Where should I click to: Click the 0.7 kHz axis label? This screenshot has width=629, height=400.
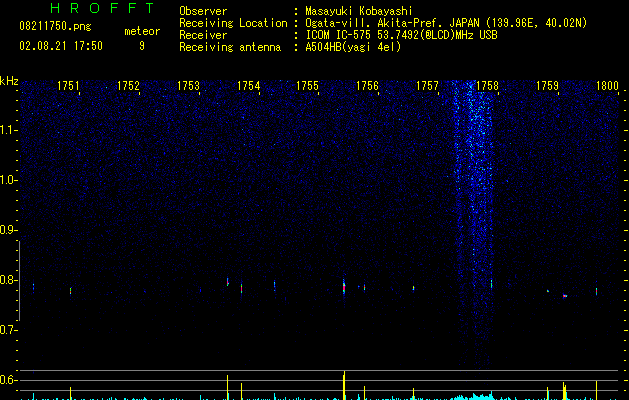(8, 330)
